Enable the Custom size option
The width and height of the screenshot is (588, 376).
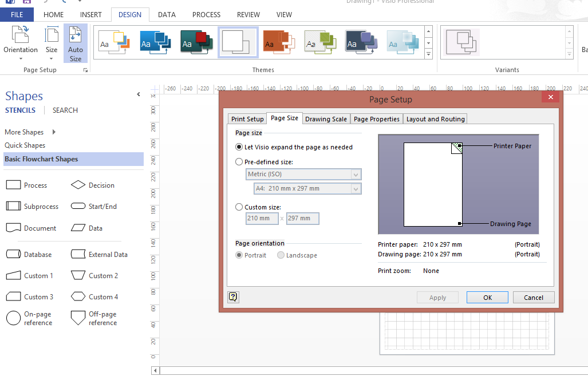pos(239,207)
